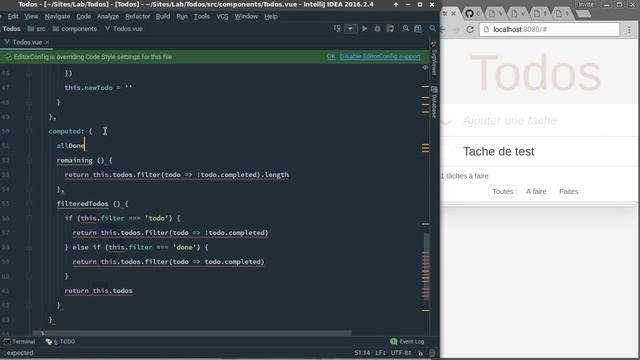Open the Tools menu
Image resolution: width=640 pixels, height=360 pixels.
click(x=202, y=16)
